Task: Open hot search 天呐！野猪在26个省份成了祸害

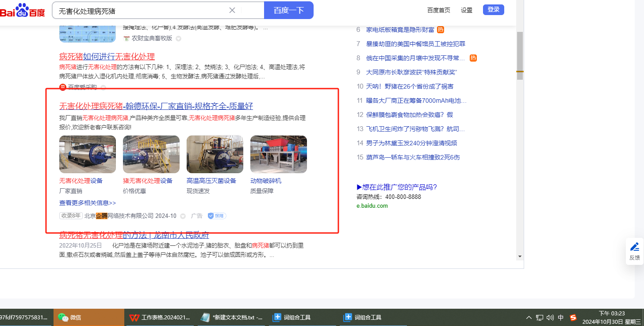Action: pyautogui.click(x=410, y=86)
